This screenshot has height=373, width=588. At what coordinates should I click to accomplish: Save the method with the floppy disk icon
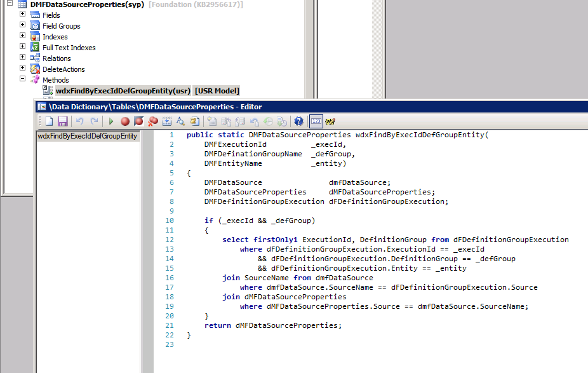coord(62,121)
